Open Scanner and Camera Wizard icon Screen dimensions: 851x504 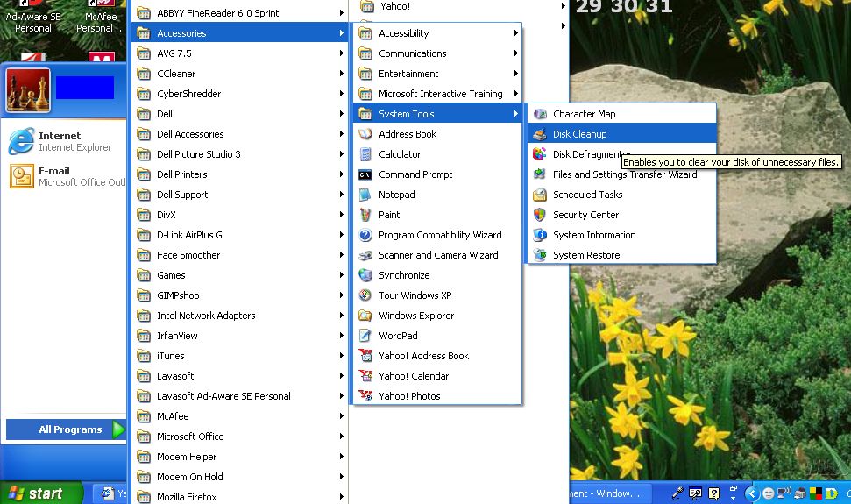coord(365,255)
